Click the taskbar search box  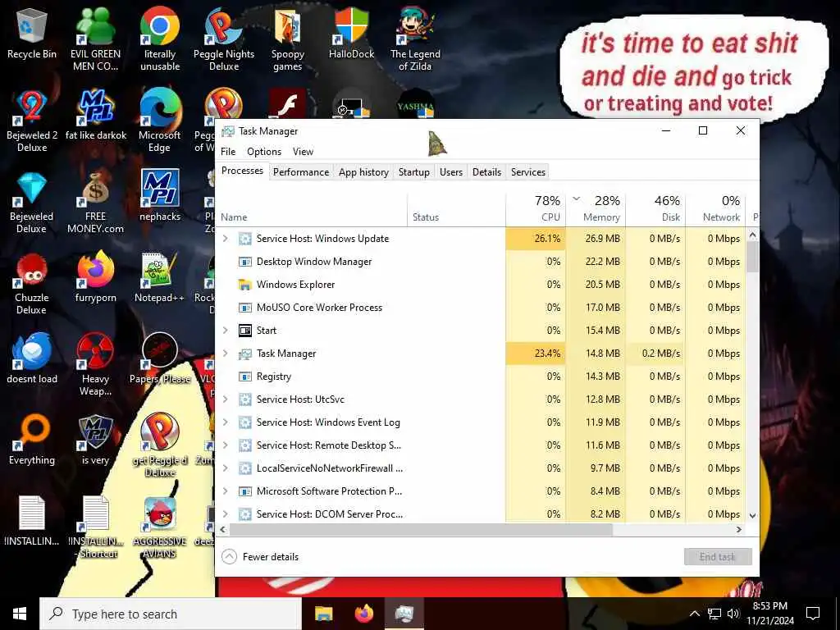[x=171, y=614]
